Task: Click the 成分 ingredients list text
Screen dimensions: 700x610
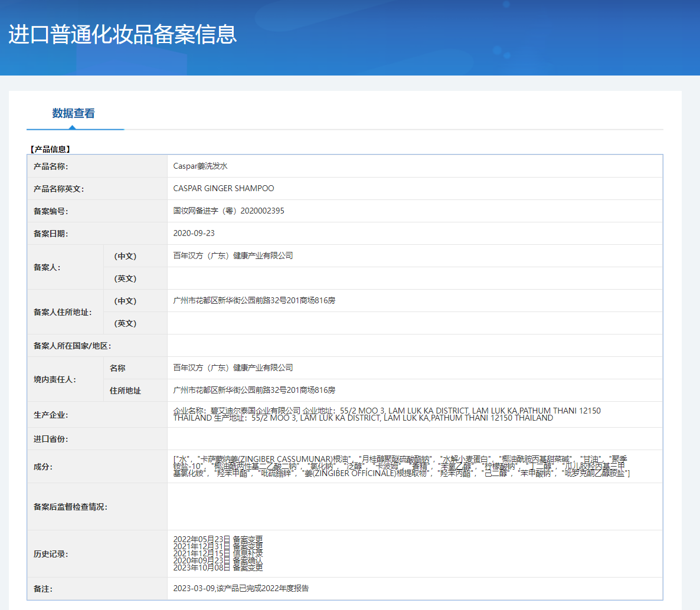Action: coord(401,466)
